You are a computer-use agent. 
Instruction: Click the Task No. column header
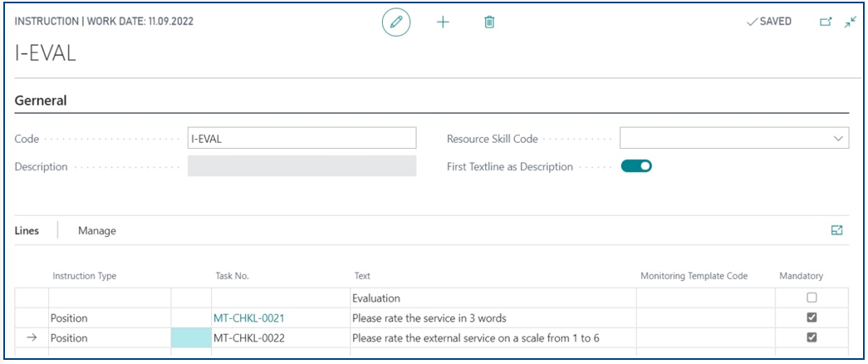click(232, 276)
